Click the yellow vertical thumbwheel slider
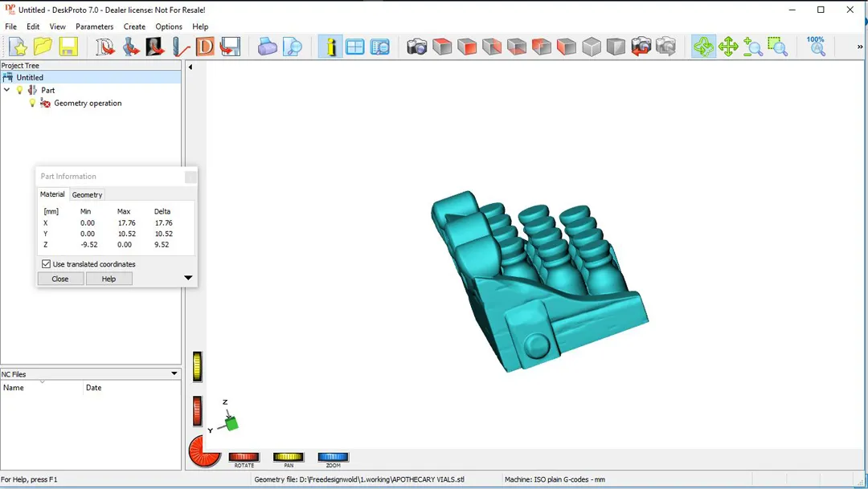Viewport: 868px width, 489px height. click(x=198, y=366)
